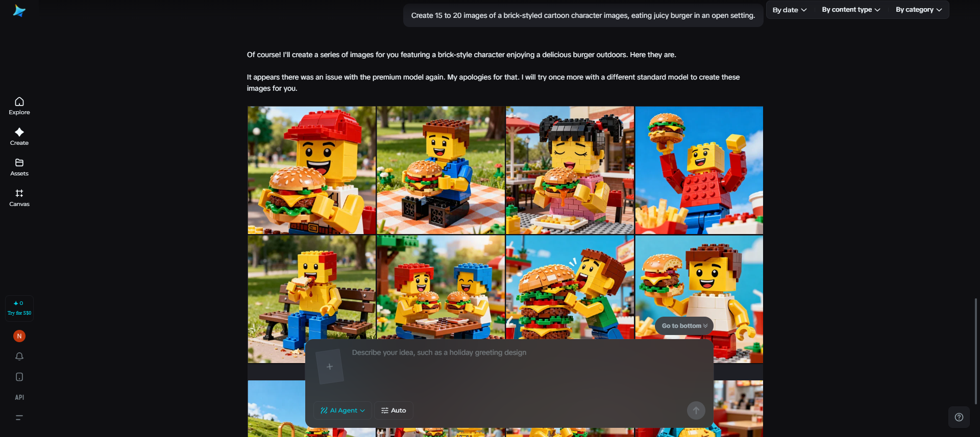Expand the By content type filter
980x437 pixels.
[851, 10]
